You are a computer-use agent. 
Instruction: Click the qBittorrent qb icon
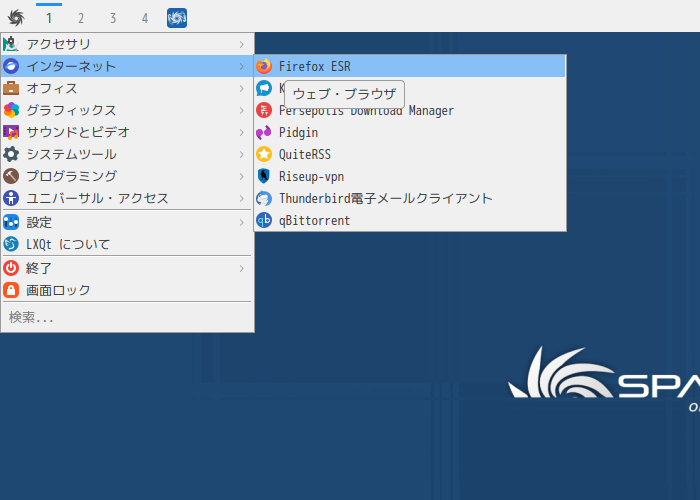coord(264,220)
